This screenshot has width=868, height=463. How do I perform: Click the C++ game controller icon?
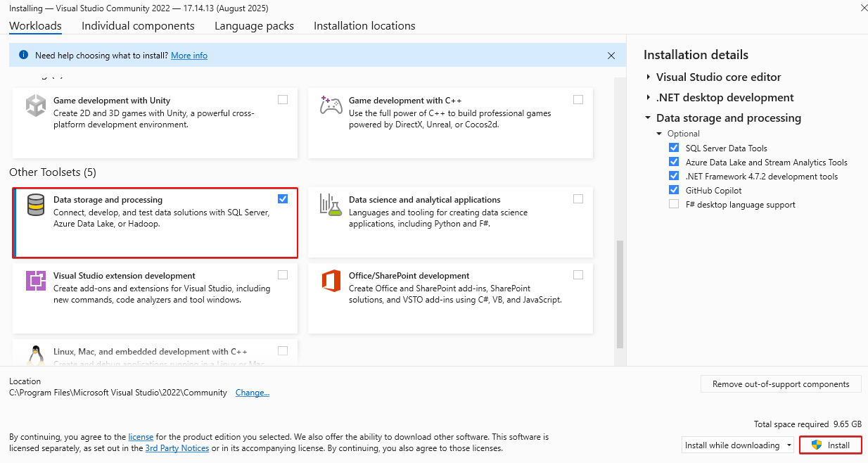pyautogui.click(x=331, y=106)
